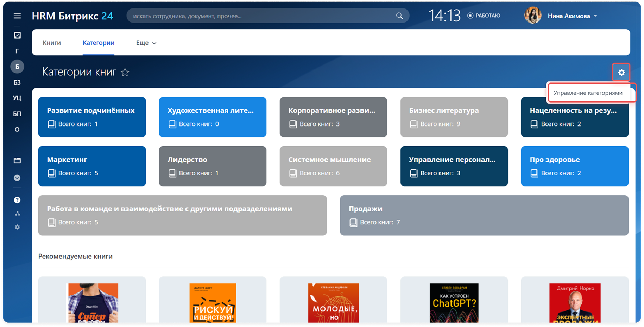Click book icon in Маркетинг card
The image size is (644, 327).
click(x=51, y=173)
